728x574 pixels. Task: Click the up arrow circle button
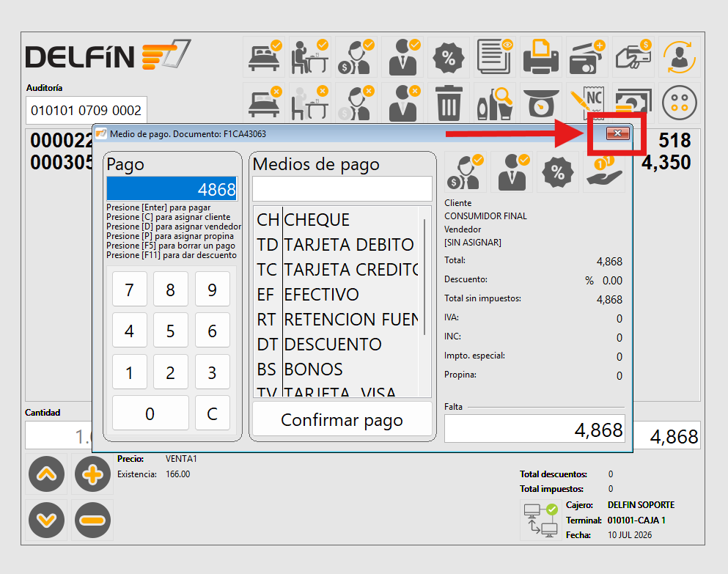pos(46,474)
